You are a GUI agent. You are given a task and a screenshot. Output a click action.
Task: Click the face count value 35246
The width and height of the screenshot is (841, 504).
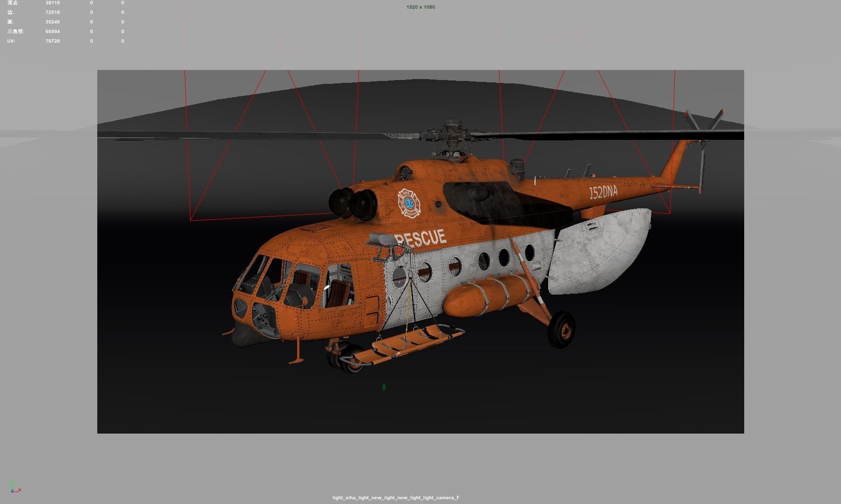pyautogui.click(x=53, y=22)
